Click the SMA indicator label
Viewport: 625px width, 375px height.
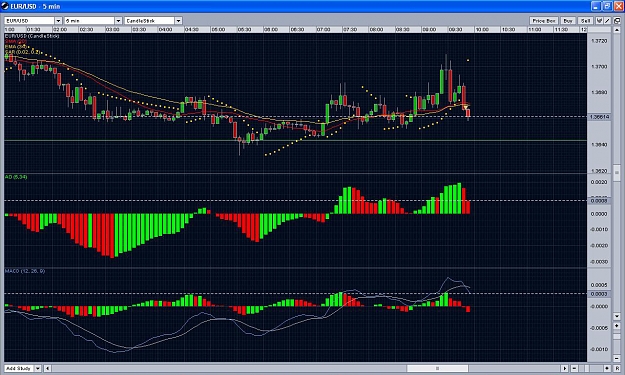click(x=16, y=41)
